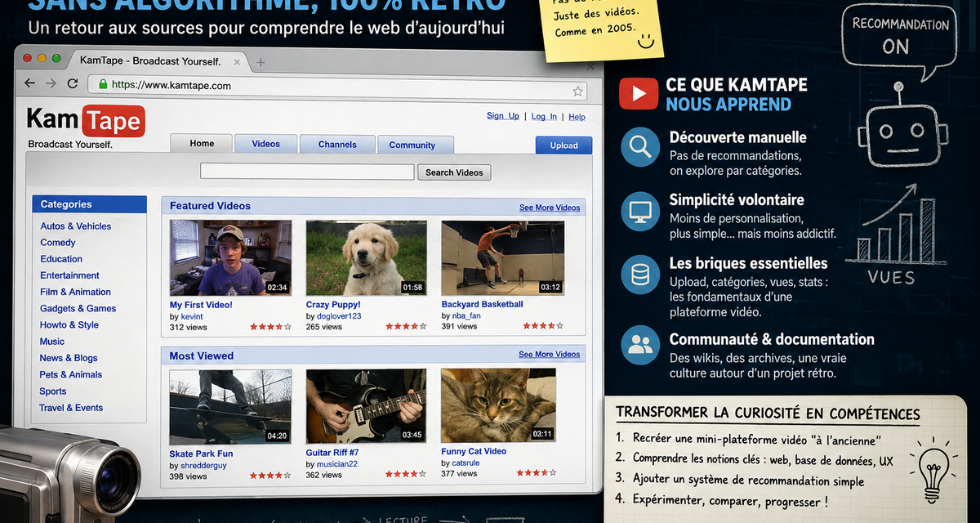Click the Crazy Puppy! title link
Screen dimensions: 980x523
coord(333,305)
